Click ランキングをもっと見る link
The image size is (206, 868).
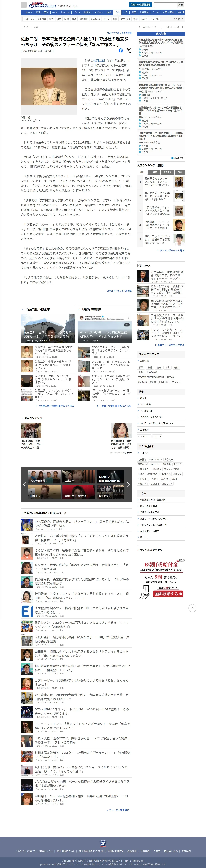click(172, 250)
